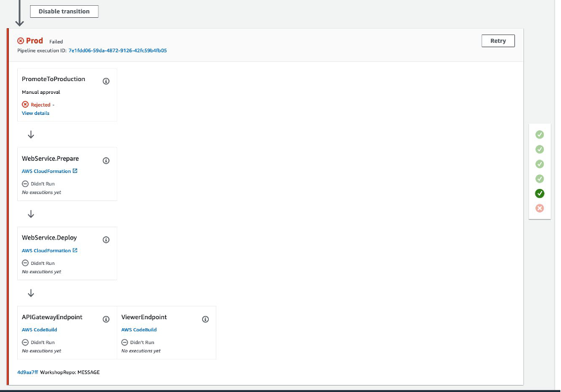Select the dark green success check in mini-map
The width and height of the screenshot is (561, 392).
click(539, 193)
